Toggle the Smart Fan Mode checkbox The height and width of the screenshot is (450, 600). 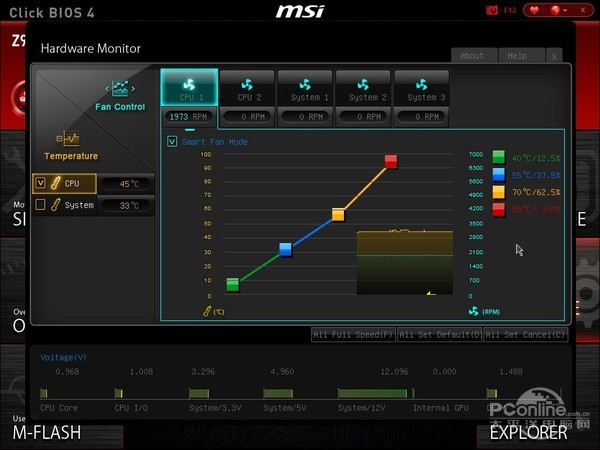(x=172, y=142)
